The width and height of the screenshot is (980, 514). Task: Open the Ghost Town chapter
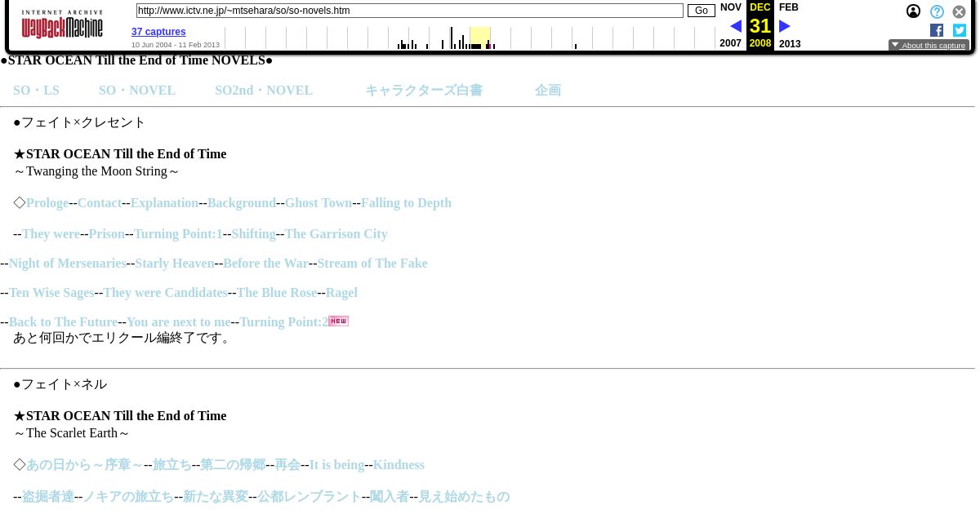[318, 203]
